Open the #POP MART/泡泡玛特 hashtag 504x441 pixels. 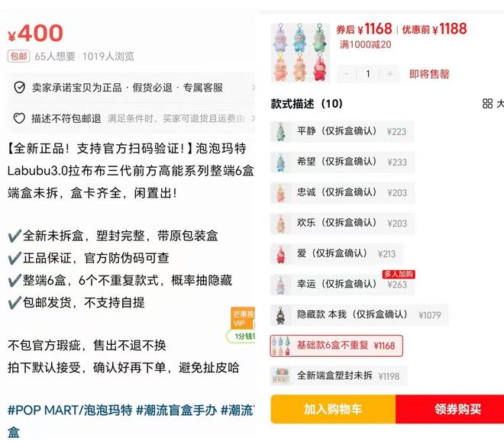pos(69,410)
